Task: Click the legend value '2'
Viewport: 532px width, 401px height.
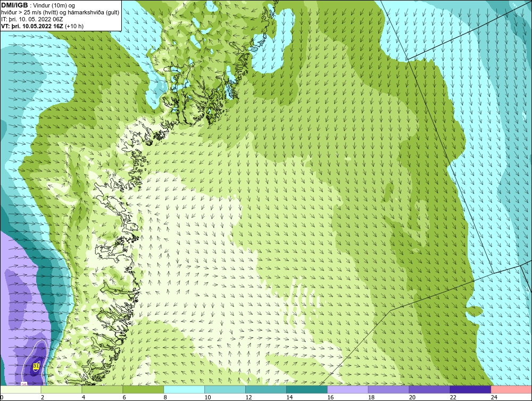Action: (43, 397)
